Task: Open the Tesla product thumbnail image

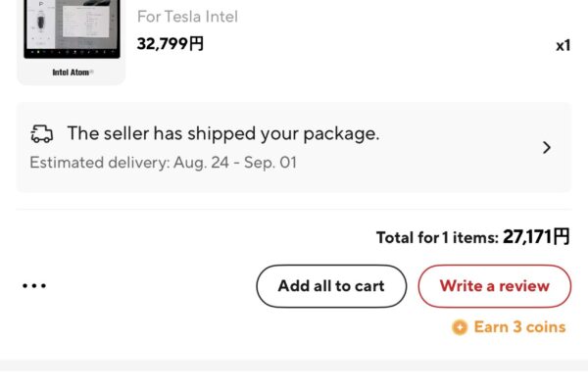Action: click(71, 39)
